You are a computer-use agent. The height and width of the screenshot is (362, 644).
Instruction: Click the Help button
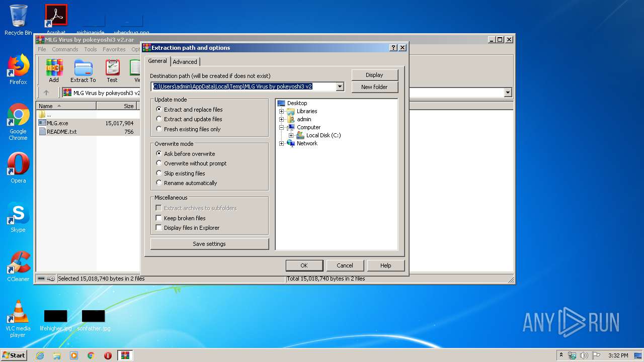point(386,265)
